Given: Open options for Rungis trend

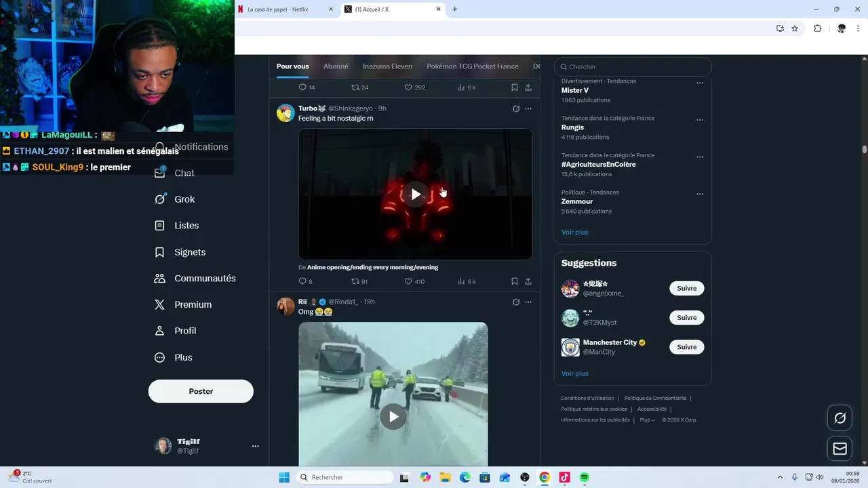Looking at the screenshot, I should [x=700, y=120].
